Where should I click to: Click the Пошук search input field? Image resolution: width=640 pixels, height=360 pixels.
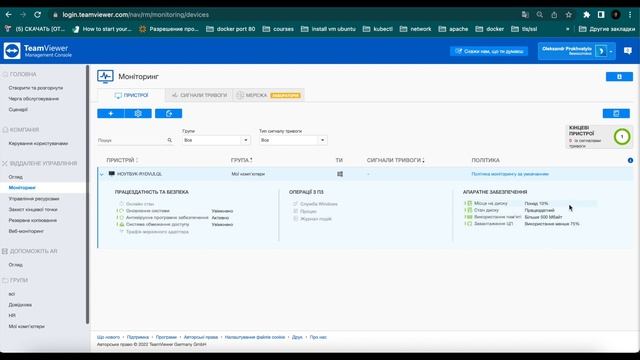(x=131, y=140)
